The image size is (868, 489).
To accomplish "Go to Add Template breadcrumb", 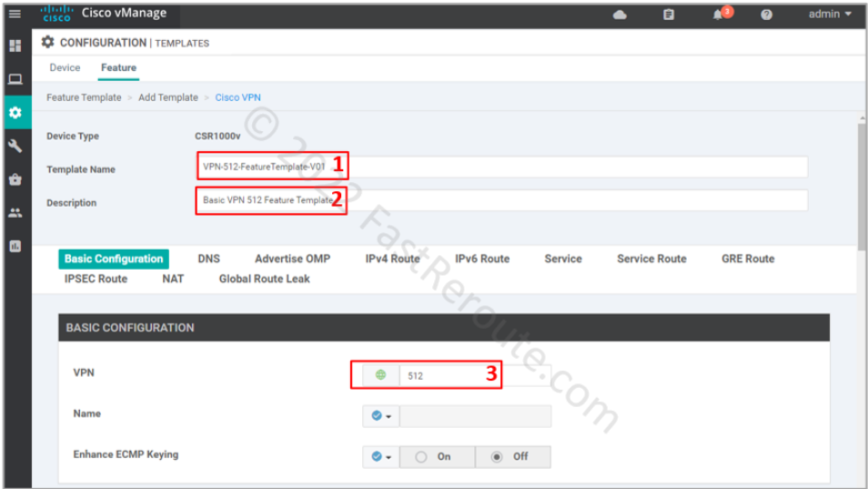I will (x=168, y=97).
